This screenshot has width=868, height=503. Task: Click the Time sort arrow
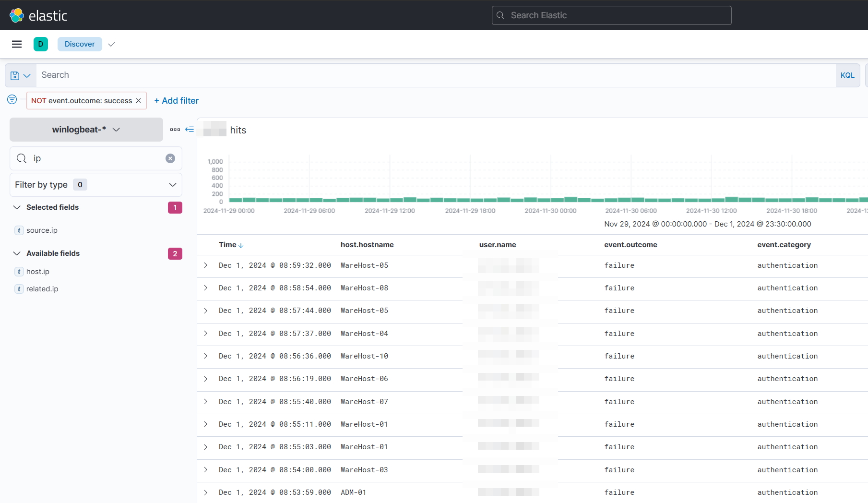pyautogui.click(x=241, y=245)
